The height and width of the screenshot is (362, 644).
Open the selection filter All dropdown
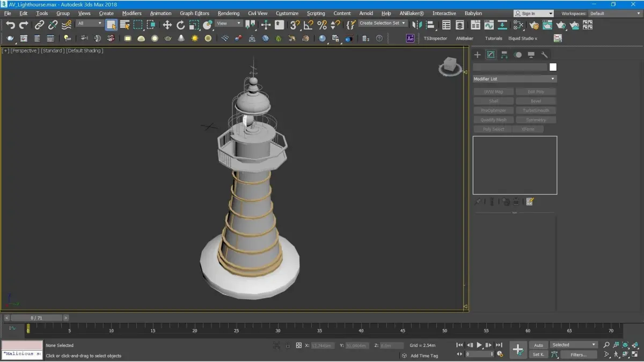89,24
